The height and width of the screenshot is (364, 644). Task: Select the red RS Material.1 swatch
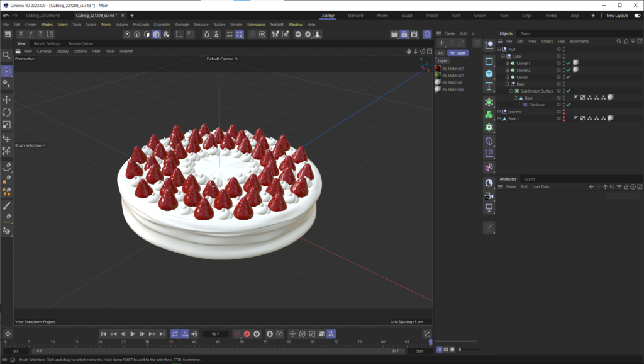(438, 67)
